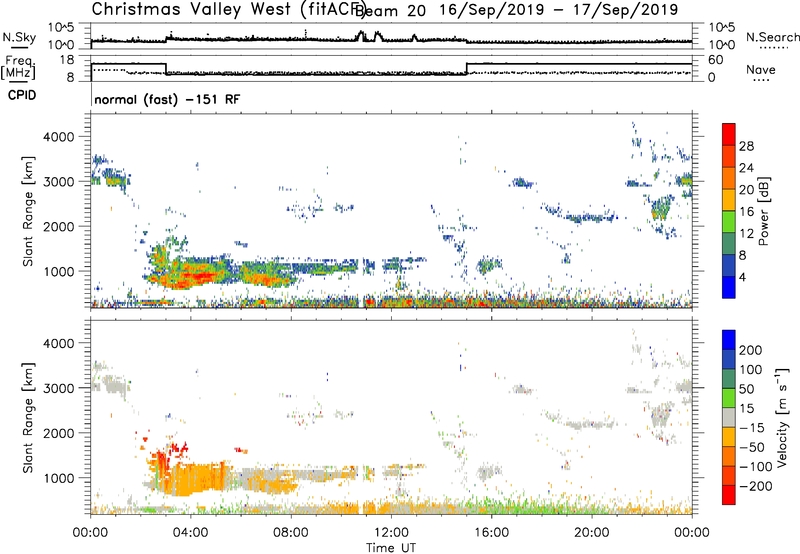Select the 'normal (fast) -151 RF' text

[167, 99]
